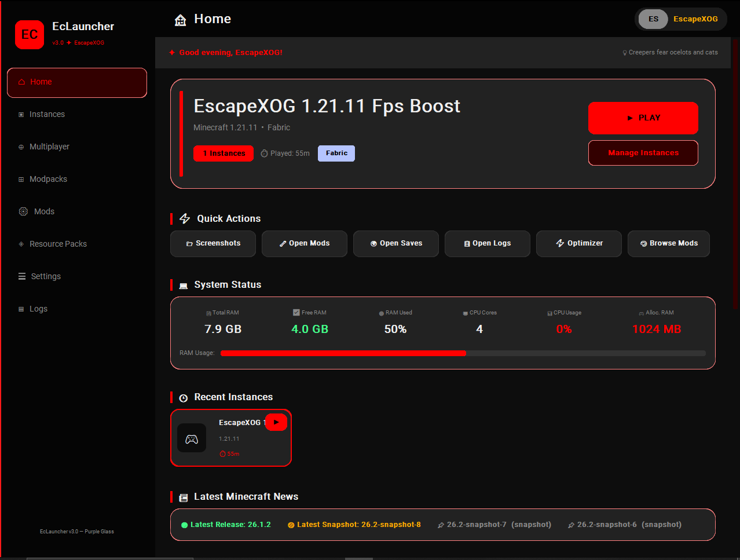Click the Free RAM value 4.0 GB
Screen dimensions: 740x560
click(x=310, y=329)
